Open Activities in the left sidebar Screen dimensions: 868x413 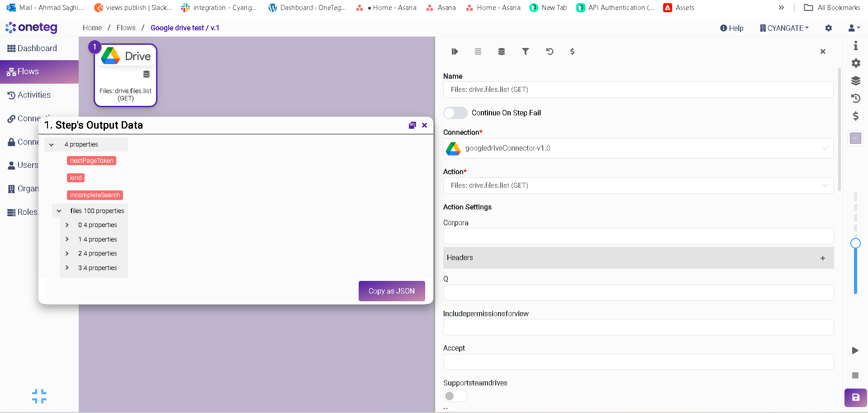(x=34, y=95)
